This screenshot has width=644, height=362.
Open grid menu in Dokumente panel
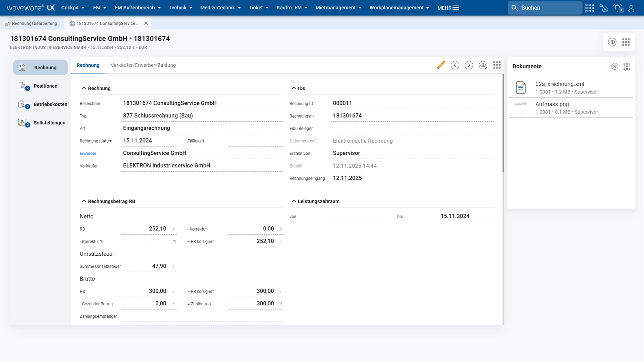pyautogui.click(x=627, y=66)
